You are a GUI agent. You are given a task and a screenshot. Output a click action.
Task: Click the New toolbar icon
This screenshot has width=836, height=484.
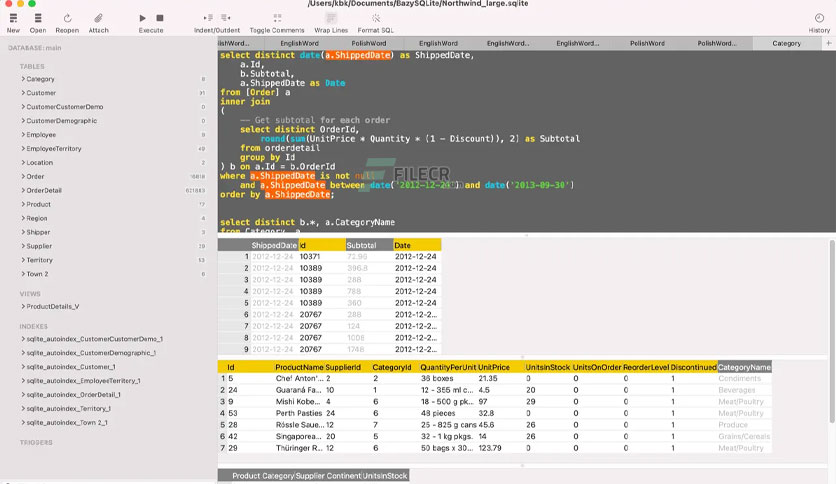coord(13,18)
